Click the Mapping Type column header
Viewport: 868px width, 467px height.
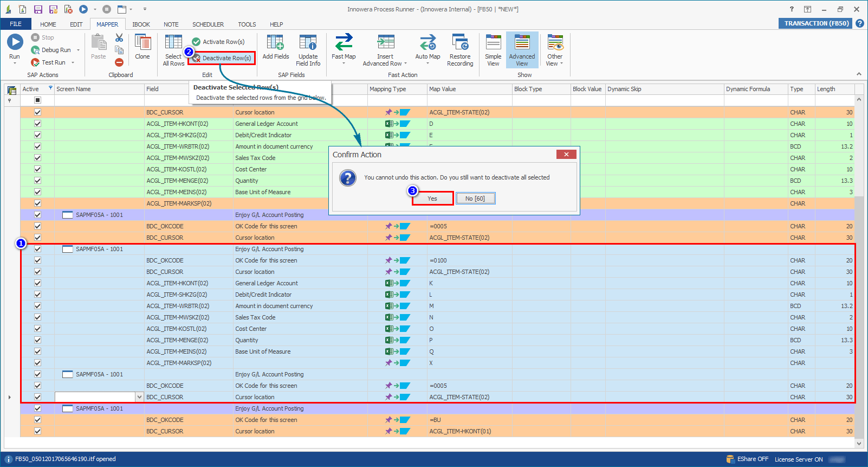tap(397, 89)
